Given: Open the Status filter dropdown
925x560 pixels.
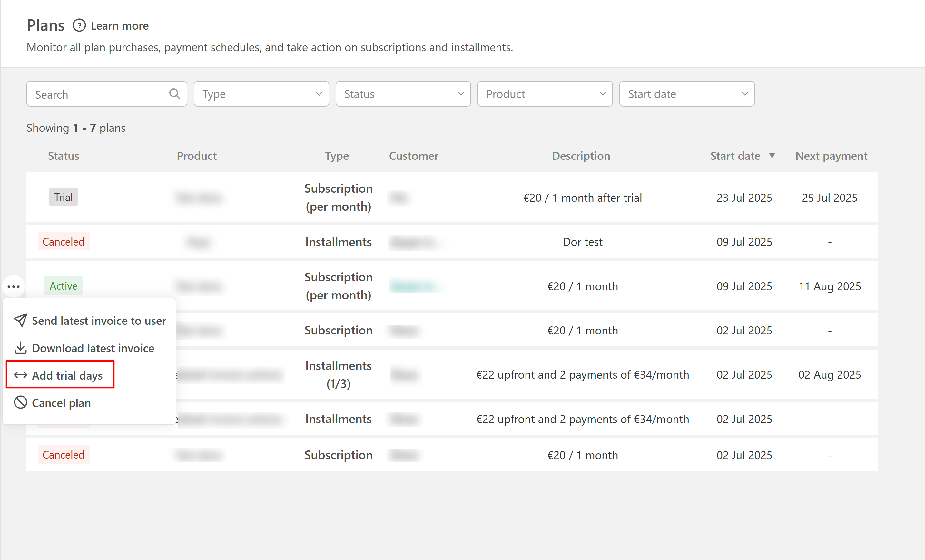Looking at the screenshot, I should (403, 94).
